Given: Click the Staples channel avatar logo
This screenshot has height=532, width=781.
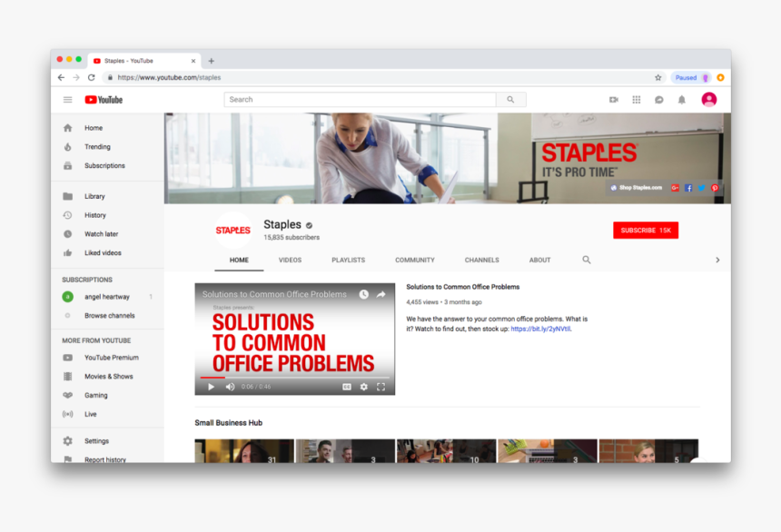Looking at the screenshot, I should (233, 230).
